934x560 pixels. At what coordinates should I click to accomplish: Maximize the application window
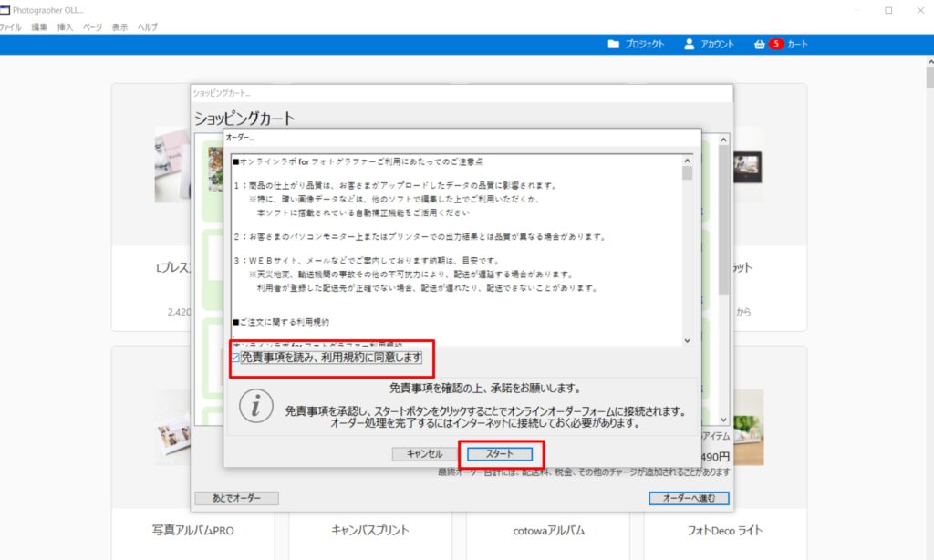[888, 10]
